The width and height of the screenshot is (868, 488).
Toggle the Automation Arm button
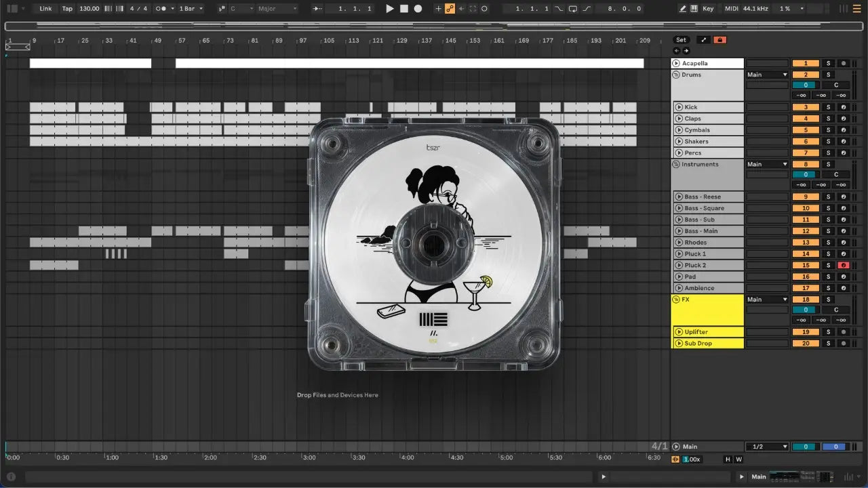click(x=449, y=9)
